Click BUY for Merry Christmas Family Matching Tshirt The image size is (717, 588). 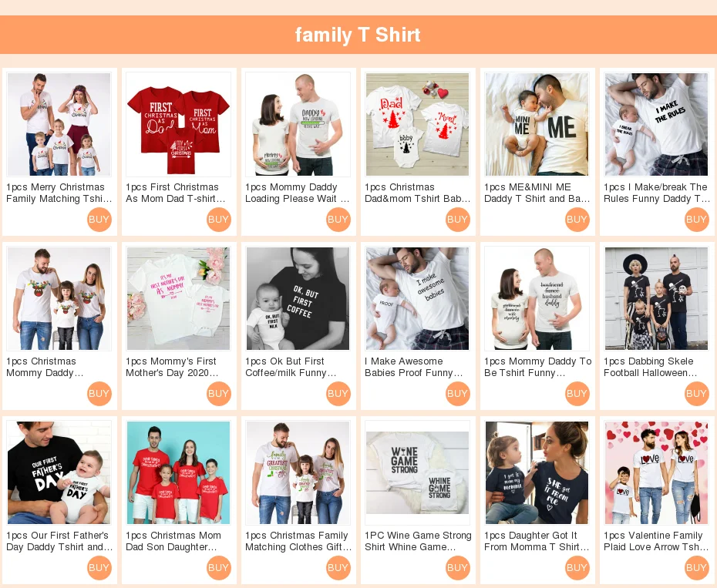99,220
